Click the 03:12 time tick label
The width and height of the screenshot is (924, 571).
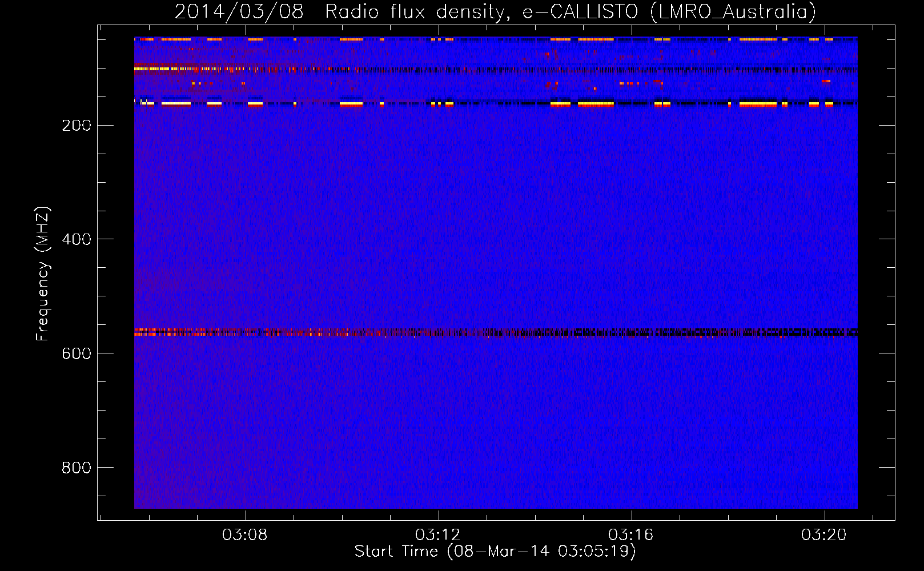[438, 535]
